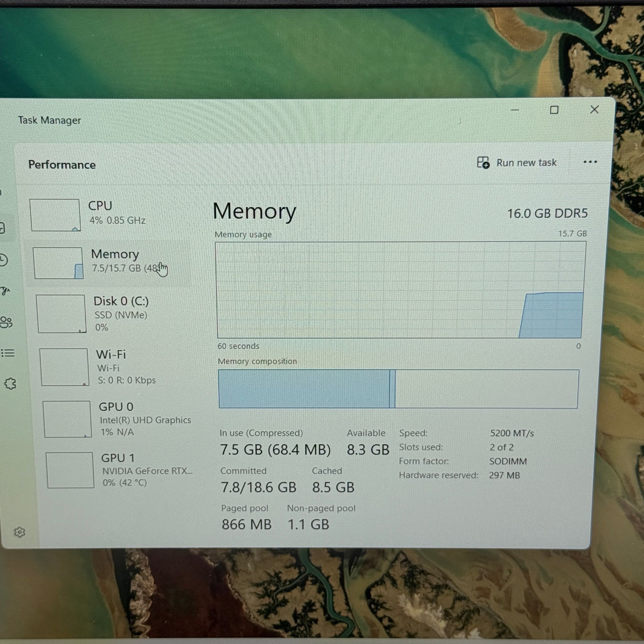Click the Memory usage graph
This screenshot has width=644, height=644.
point(401,290)
